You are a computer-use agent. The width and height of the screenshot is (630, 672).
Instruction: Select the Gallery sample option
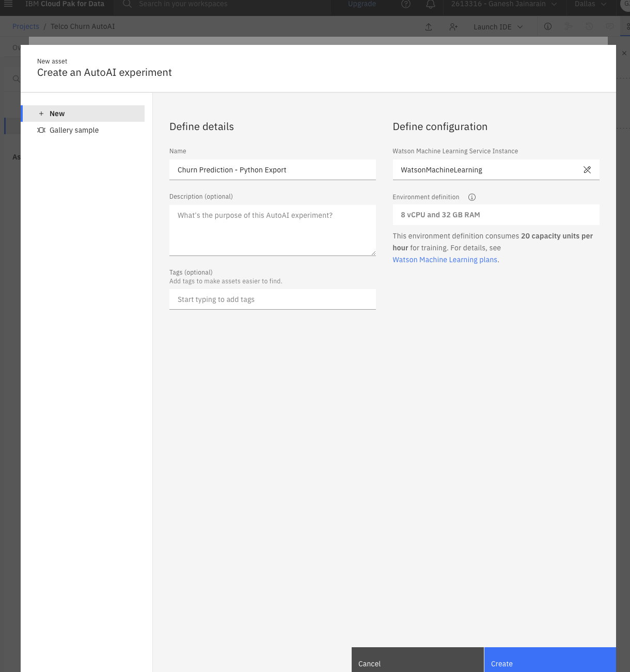[83, 130]
